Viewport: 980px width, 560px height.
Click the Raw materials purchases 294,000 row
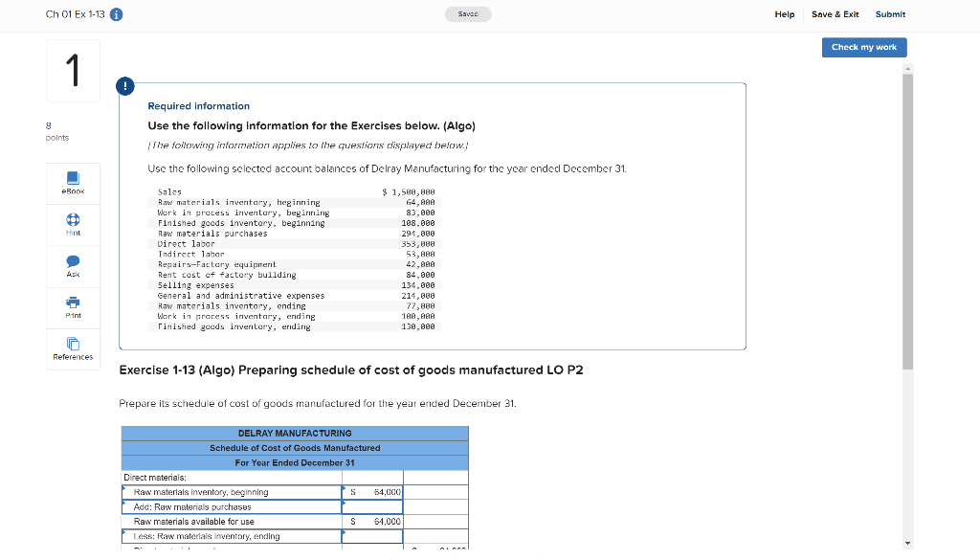pyautogui.click(x=295, y=234)
